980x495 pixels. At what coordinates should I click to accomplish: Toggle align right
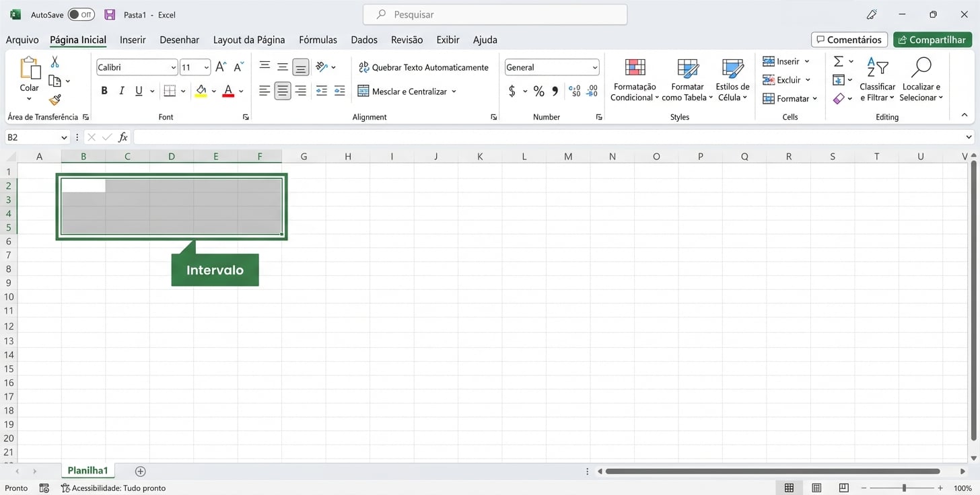coord(301,91)
